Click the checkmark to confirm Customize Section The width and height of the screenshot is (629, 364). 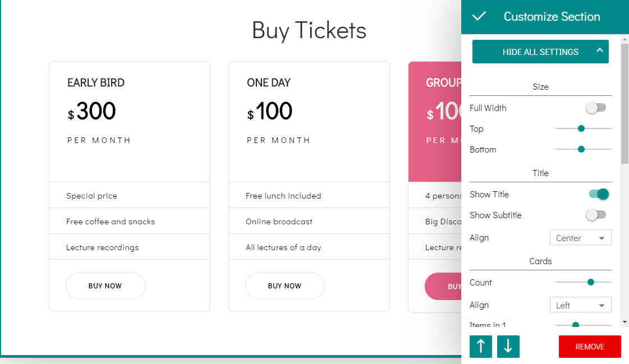point(479,17)
